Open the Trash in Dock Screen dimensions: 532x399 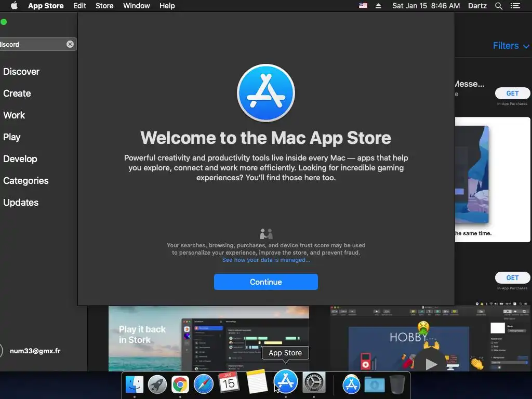pyautogui.click(x=397, y=384)
